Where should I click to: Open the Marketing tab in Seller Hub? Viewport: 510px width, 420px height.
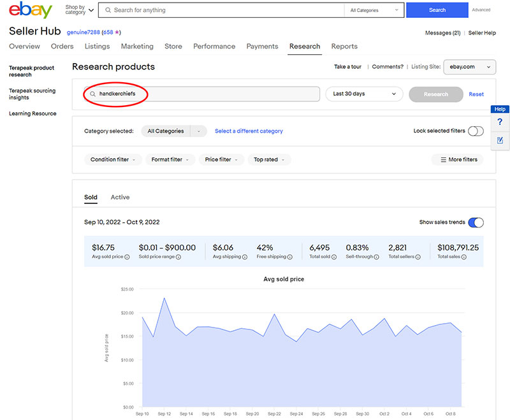click(137, 47)
